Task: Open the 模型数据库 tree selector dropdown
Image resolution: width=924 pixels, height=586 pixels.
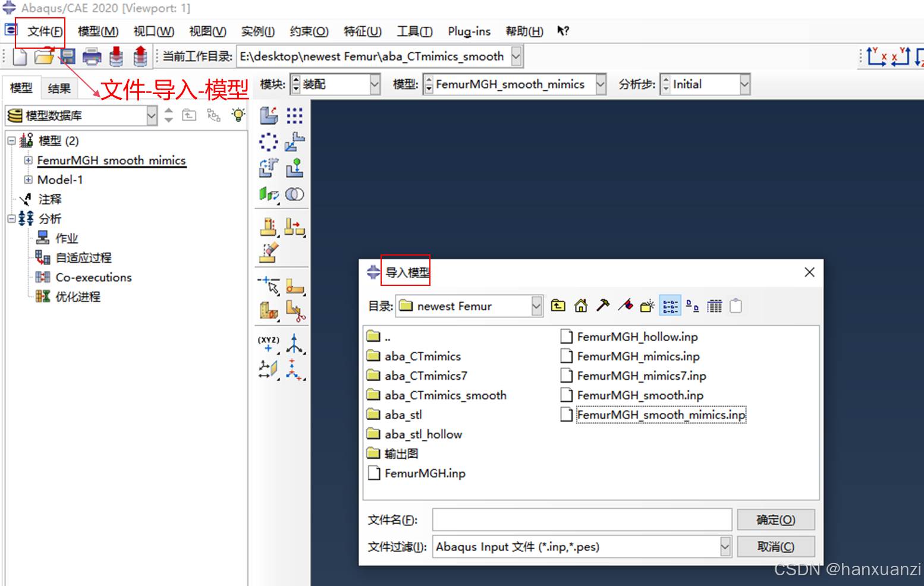Action: [152, 115]
